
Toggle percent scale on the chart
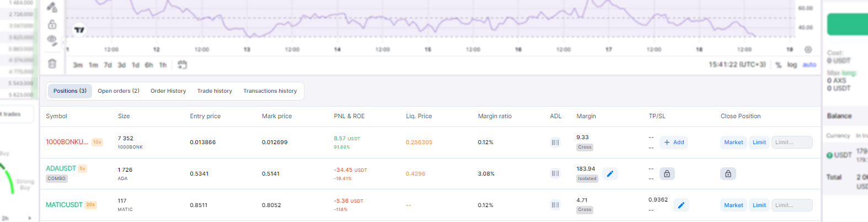(x=779, y=65)
